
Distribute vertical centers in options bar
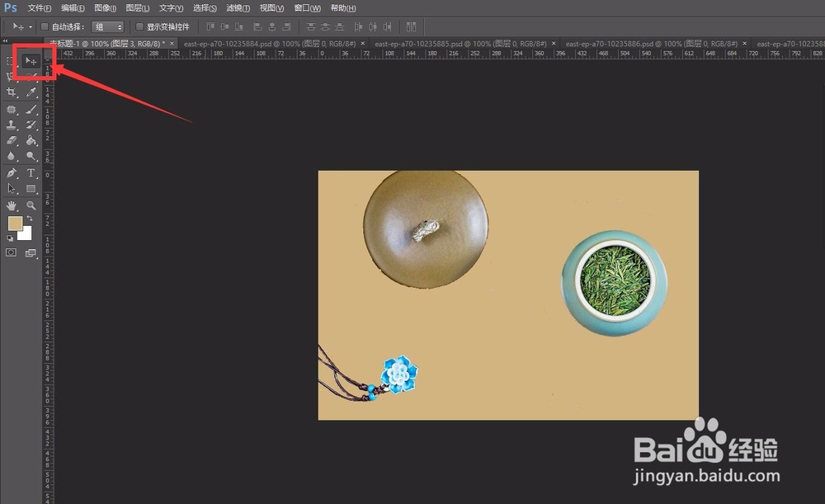coord(325,27)
